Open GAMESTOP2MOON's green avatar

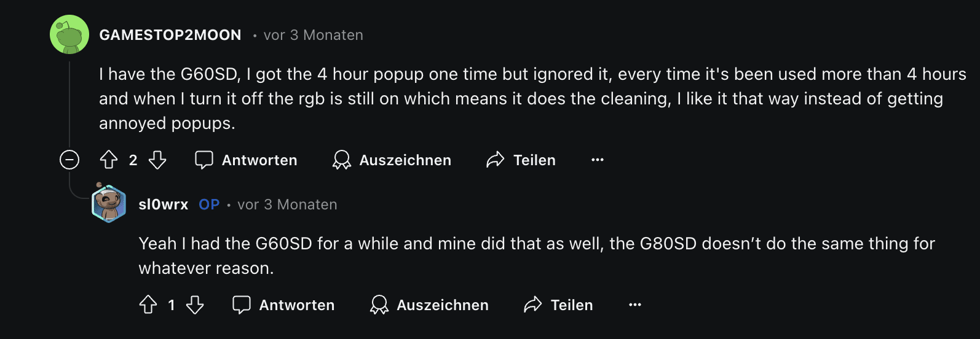pos(69,34)
